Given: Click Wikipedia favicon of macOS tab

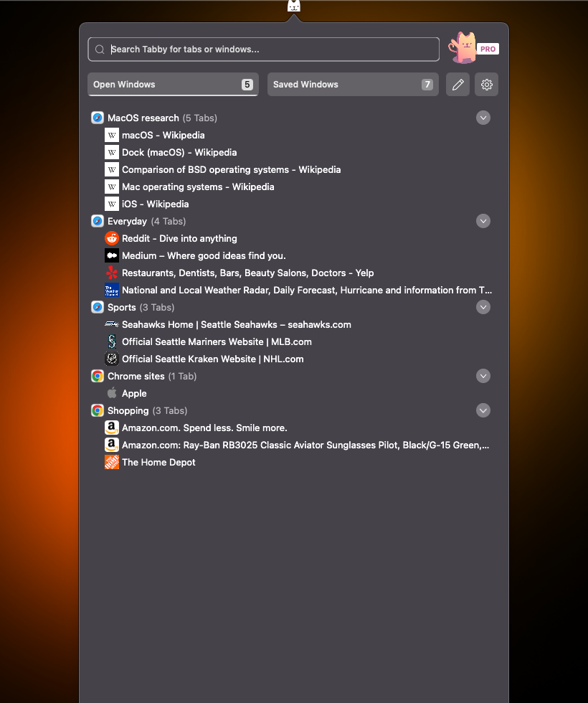Looking at the screenshot, I should [x=112, y=135].
